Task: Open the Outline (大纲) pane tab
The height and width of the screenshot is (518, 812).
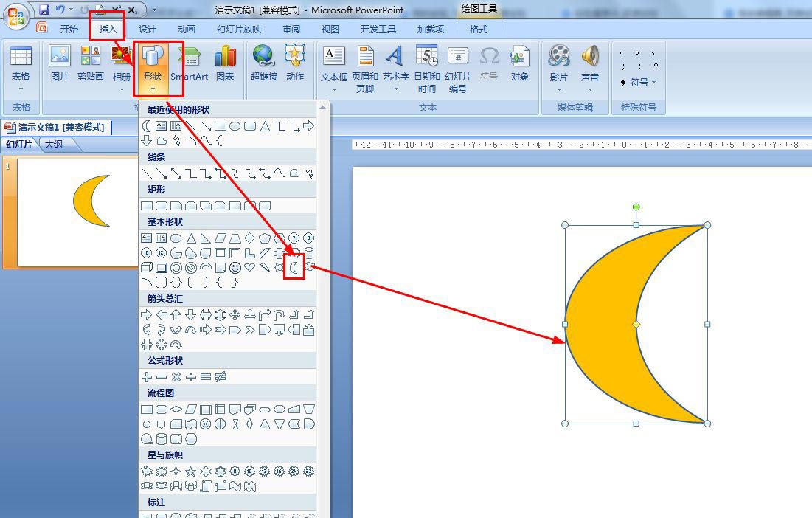Action: pos(54,145)
